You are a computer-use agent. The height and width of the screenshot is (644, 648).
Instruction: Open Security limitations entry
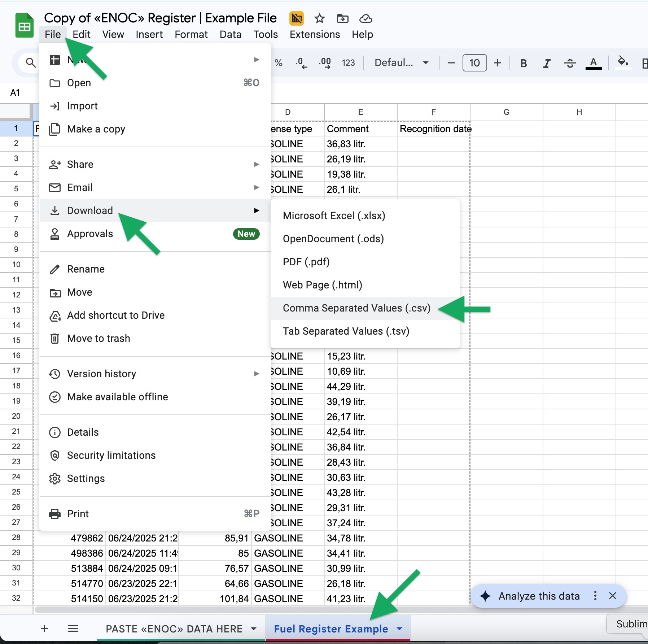click(x=155, y=455)
